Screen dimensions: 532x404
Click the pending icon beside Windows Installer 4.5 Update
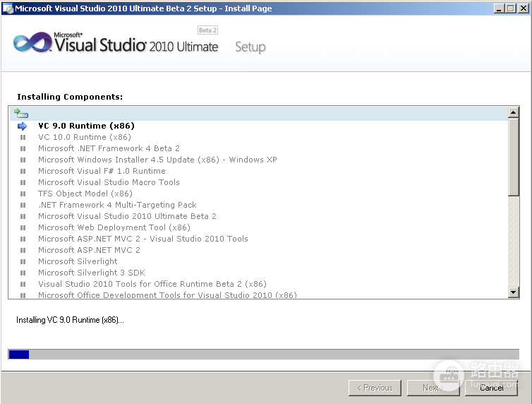[x=23, y=160]
